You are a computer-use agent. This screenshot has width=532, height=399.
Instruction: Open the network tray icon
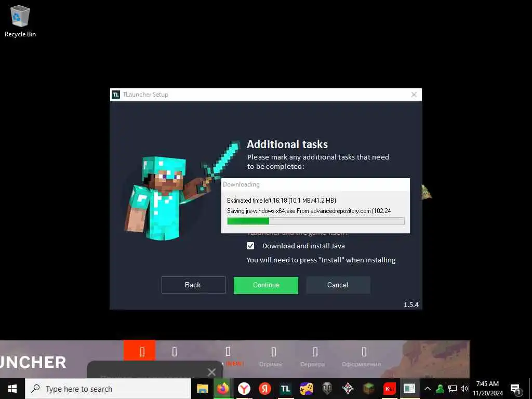coord(453,389)
